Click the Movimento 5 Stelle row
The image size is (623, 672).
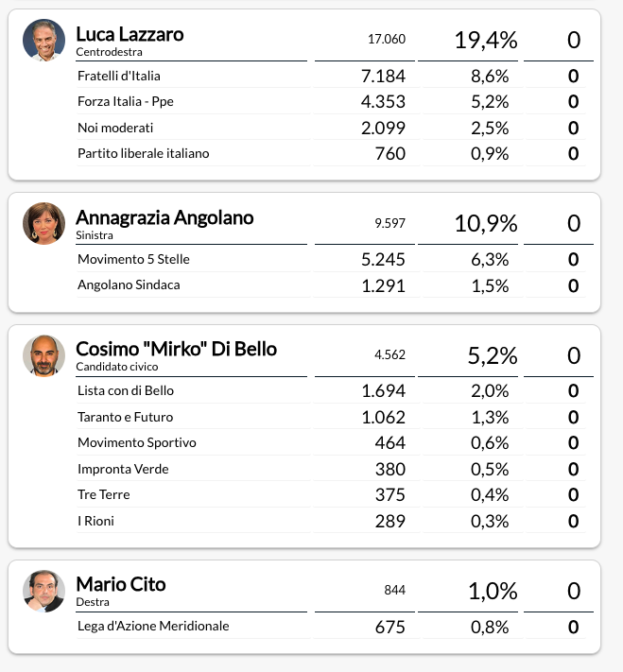coord(331,259)
